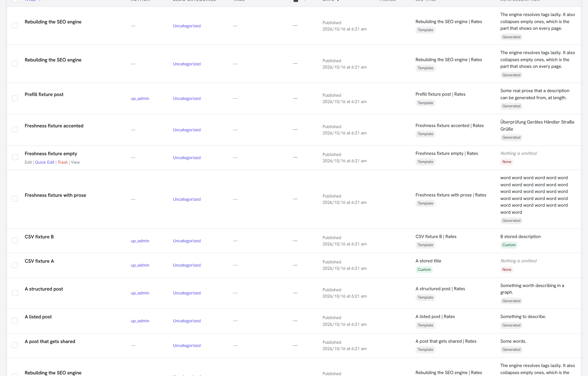This screenshot has width=588, height=376.
Task: Tick the CSV fixture B checkbox
Action: point(15,240)
